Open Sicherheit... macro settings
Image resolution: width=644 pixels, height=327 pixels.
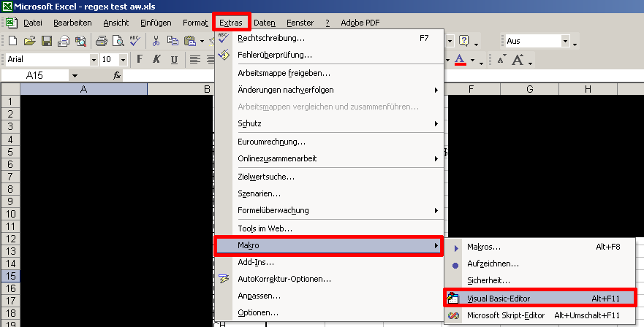point(540,280)
